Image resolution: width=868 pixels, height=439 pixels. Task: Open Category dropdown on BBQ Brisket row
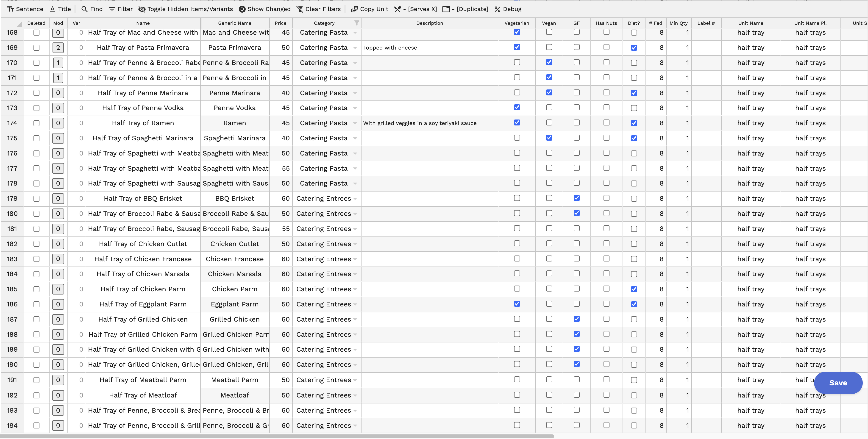[355, 199]
